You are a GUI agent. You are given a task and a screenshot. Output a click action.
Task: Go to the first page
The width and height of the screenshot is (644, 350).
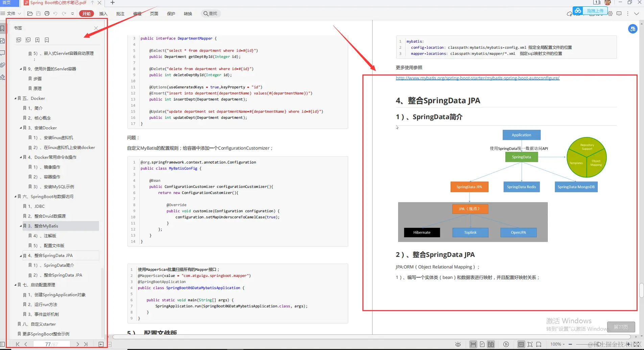18,344
